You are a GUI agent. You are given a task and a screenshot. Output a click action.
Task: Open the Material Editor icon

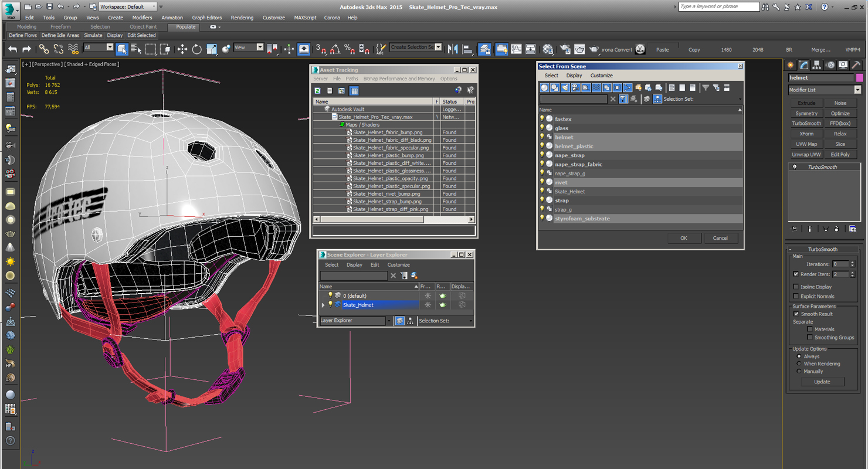point(548,49)
